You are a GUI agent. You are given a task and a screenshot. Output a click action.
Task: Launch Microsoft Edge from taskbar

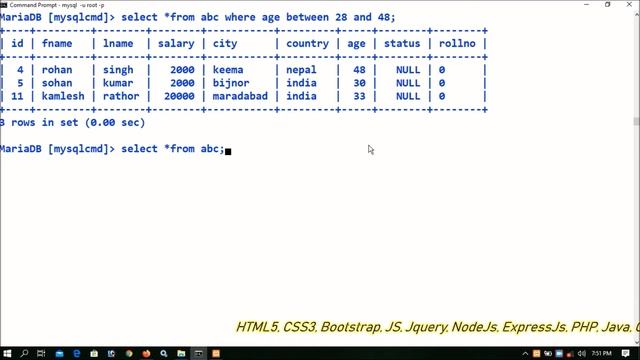point(76,353)
